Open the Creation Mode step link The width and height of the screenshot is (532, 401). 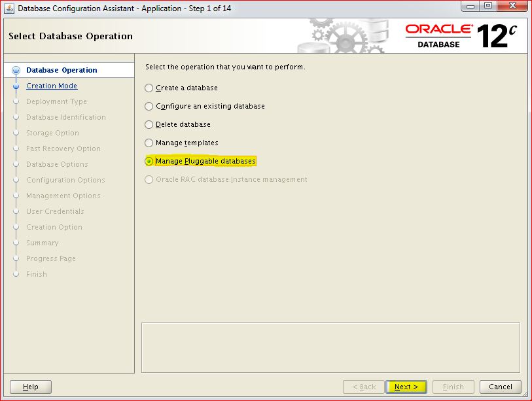coord(52,86)
